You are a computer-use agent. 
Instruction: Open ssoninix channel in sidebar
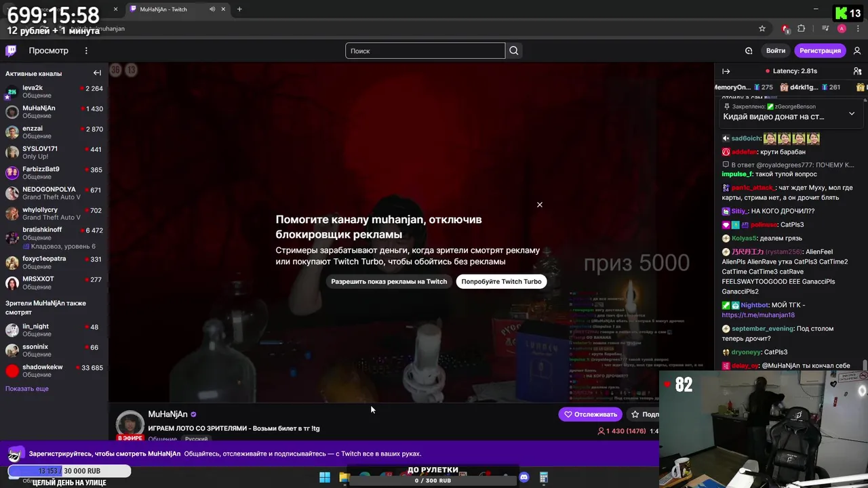click(x=54, y=350)
